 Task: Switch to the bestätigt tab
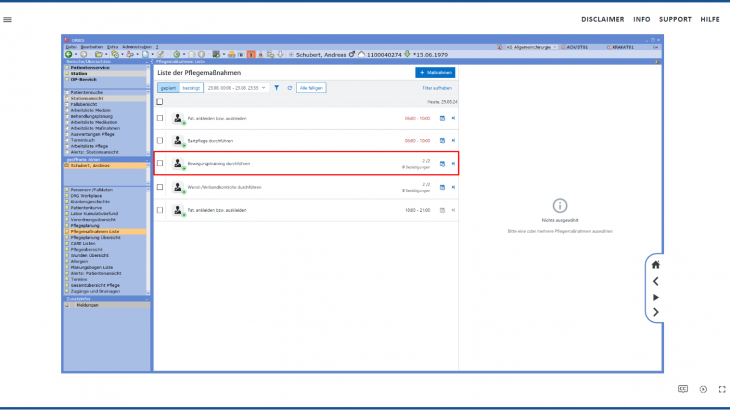tap(191, 88)
